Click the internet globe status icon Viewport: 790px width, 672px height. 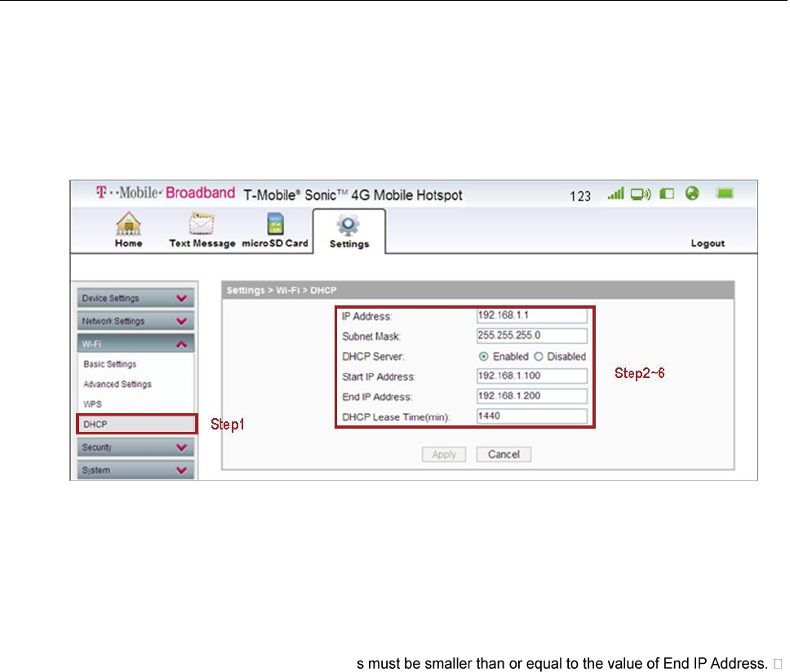tap(692, 193)
